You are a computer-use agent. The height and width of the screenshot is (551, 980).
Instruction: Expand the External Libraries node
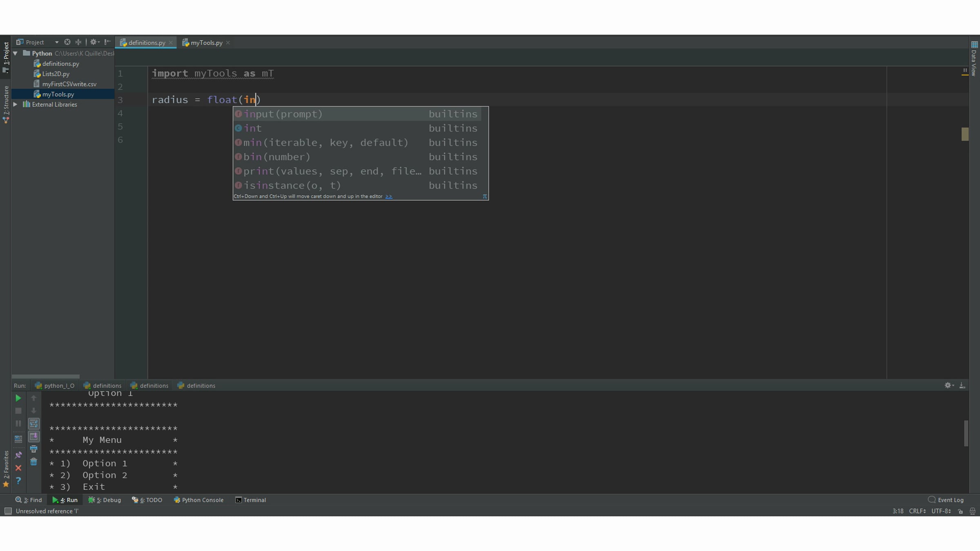coord(16,104)
